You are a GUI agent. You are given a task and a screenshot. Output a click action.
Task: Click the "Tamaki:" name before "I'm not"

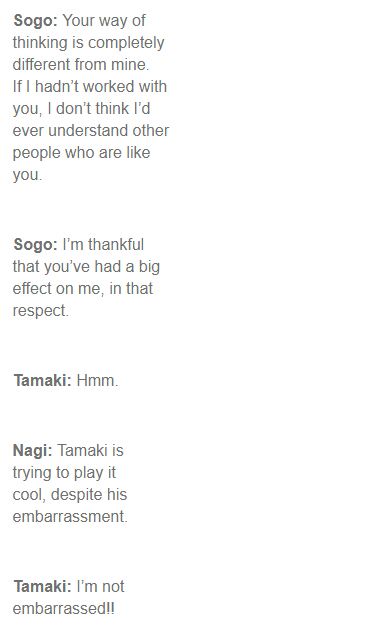pyautogui.click(x=43, y=586)
